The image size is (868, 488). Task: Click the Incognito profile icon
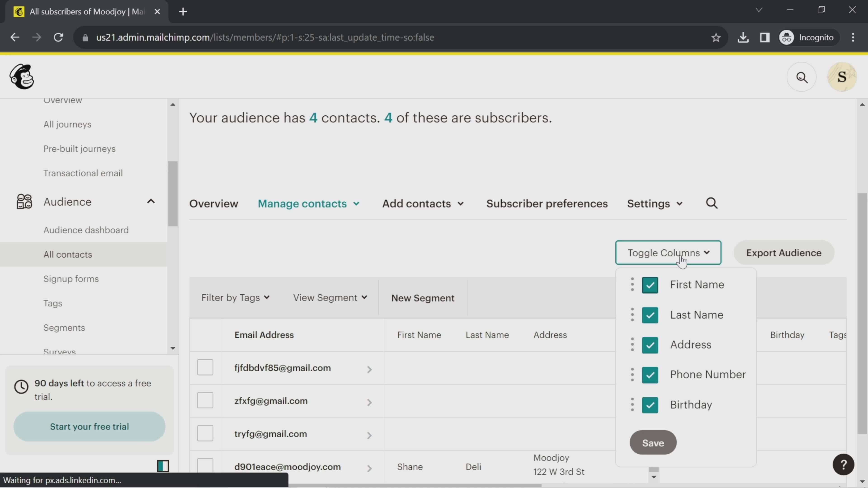pyautogui.click(x=786, y=37)
